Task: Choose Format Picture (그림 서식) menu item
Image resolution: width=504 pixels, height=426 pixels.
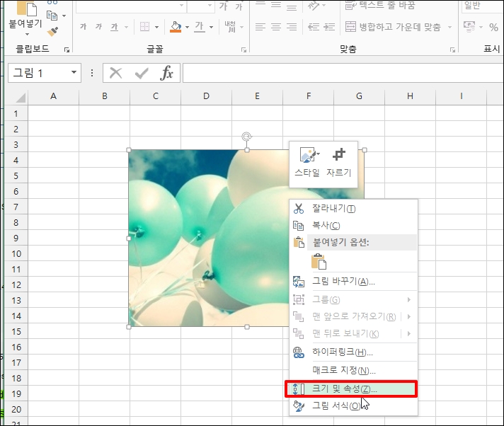Action: click(x=353, y=406)
